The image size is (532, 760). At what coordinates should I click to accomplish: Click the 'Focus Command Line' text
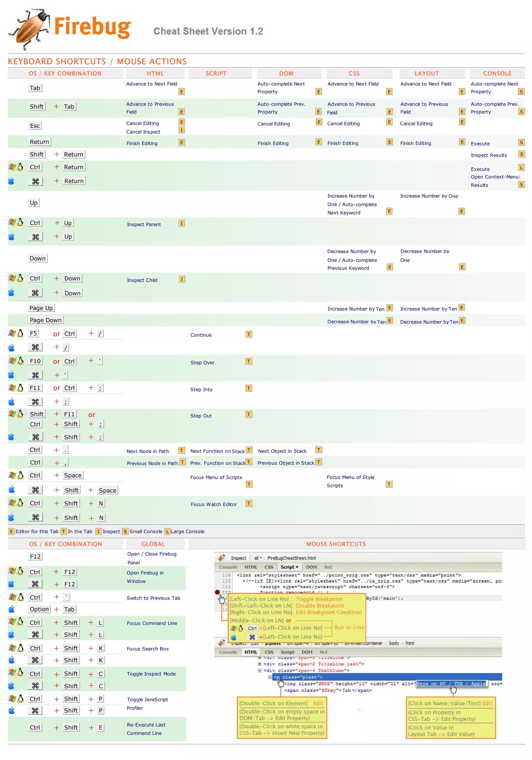(x=152, y=623)
